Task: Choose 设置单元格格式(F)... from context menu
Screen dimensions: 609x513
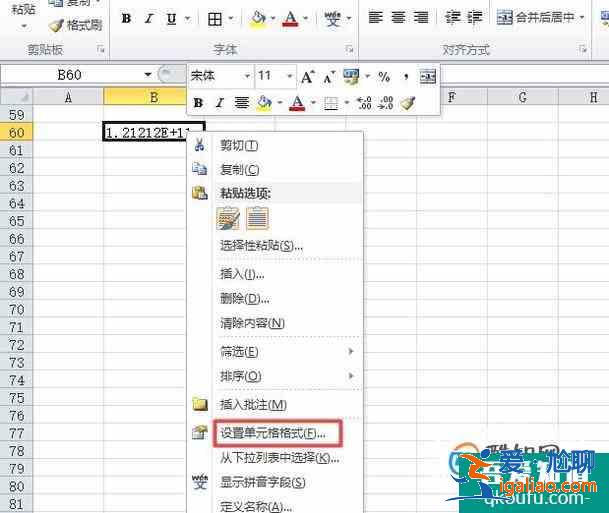Action: click(273, 433)
